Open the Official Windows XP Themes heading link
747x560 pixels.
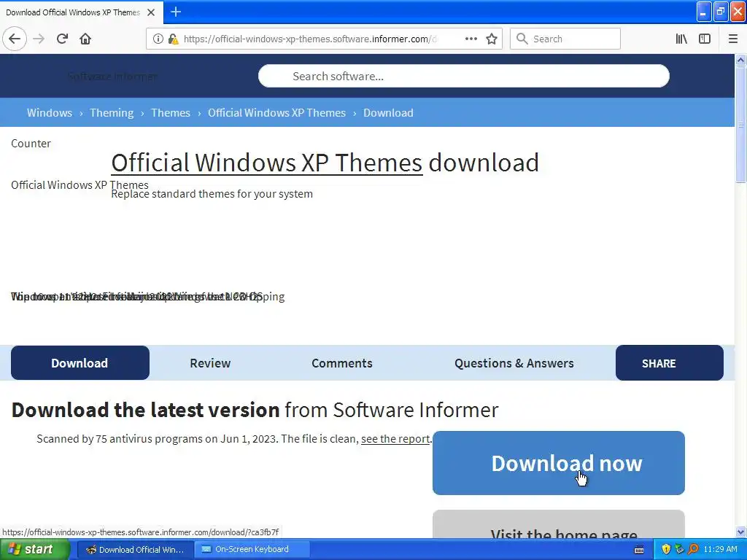pyautogui.click(x=267, y=163)
